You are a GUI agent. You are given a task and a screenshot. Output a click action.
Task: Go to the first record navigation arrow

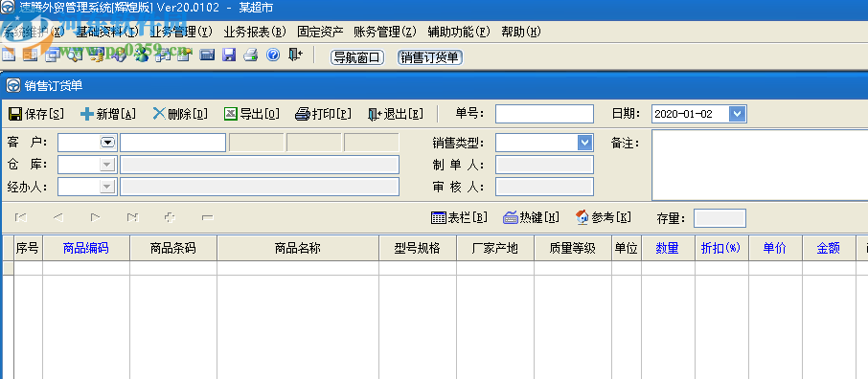(x=21, y=217)
